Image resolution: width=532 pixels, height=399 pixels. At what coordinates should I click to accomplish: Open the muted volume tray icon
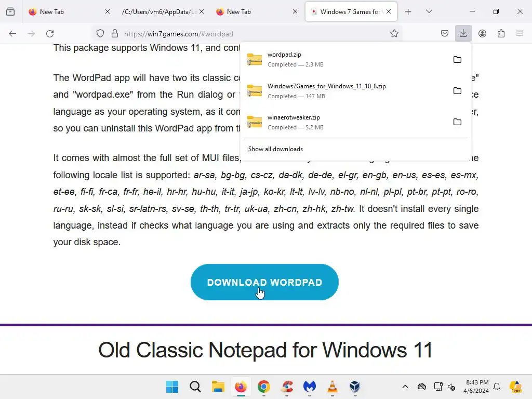[x=451, y=387]
